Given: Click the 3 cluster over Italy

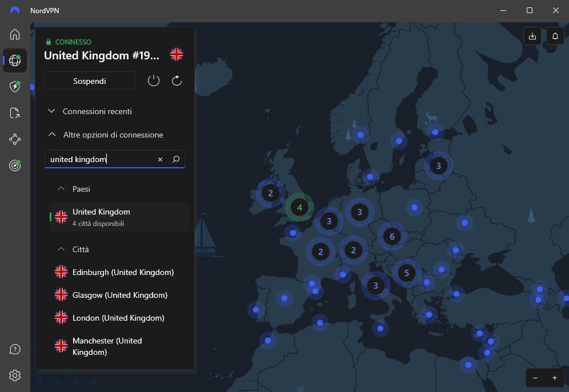Looking at the screenshot, I should (375, 285).
